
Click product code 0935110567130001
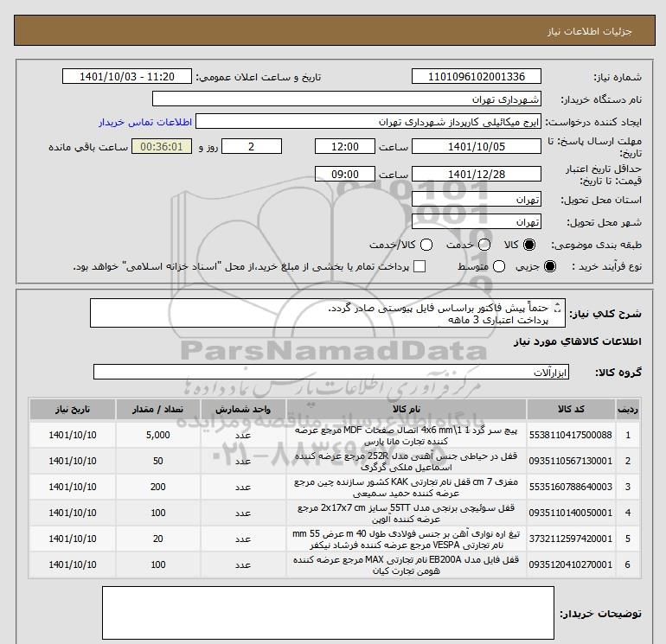(571, 461)
